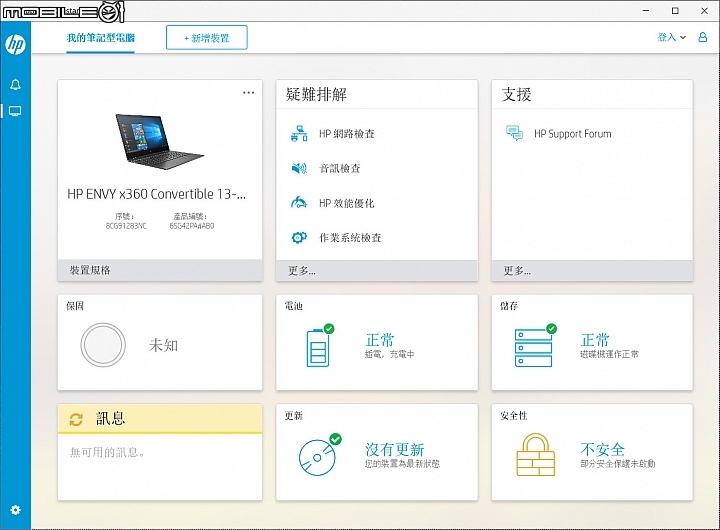Expand the 登入 sign-in dropdown
Screen dimensions: 720x530
click(x=672, y=37)
